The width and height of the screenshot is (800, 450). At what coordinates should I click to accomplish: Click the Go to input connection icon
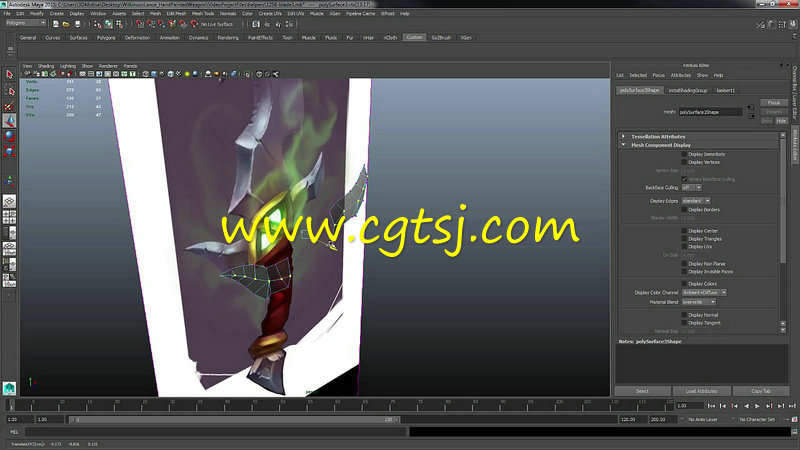point(750,108)
